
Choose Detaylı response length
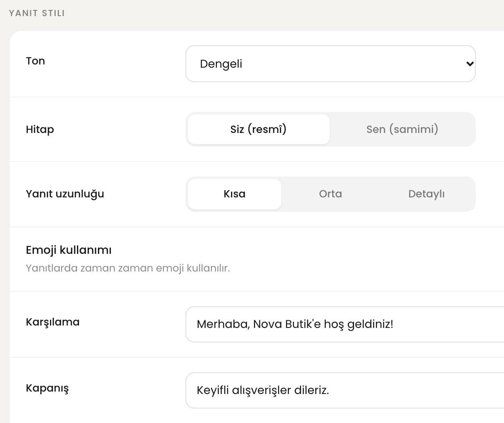point(426,194)
